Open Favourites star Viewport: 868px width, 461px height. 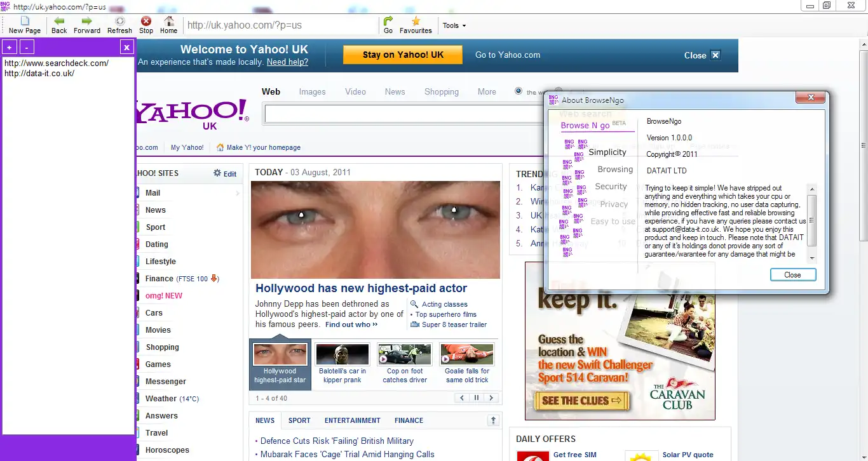(x=416, y=25)
